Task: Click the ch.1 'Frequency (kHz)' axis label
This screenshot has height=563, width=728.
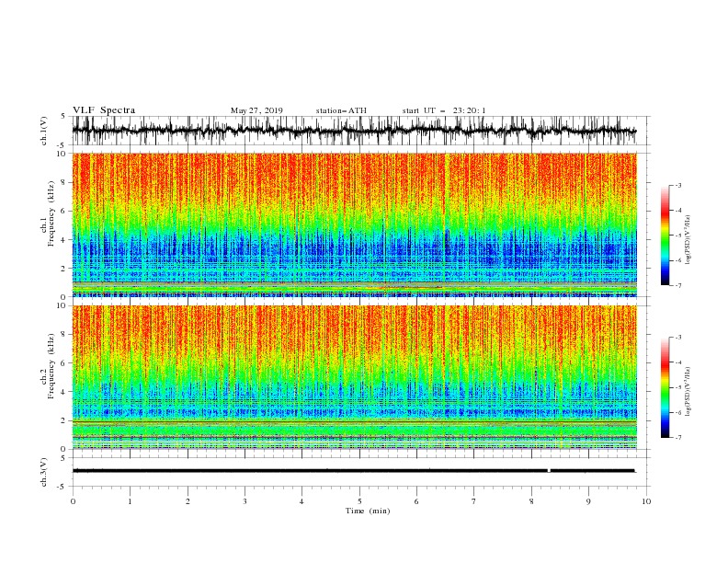Action: coord(51,213)
